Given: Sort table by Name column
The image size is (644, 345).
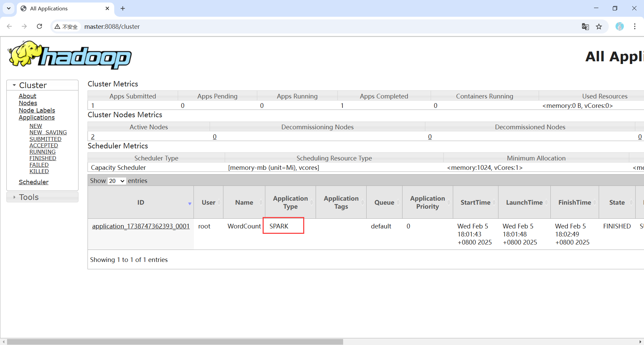Looking at the screenshot, I should 244,202.
